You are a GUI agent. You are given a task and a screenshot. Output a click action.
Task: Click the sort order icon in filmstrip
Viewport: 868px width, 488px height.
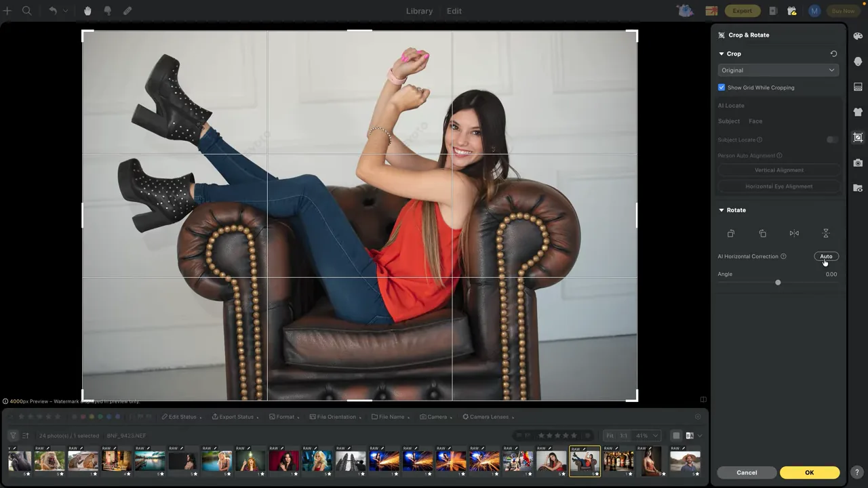coord(26,436)
